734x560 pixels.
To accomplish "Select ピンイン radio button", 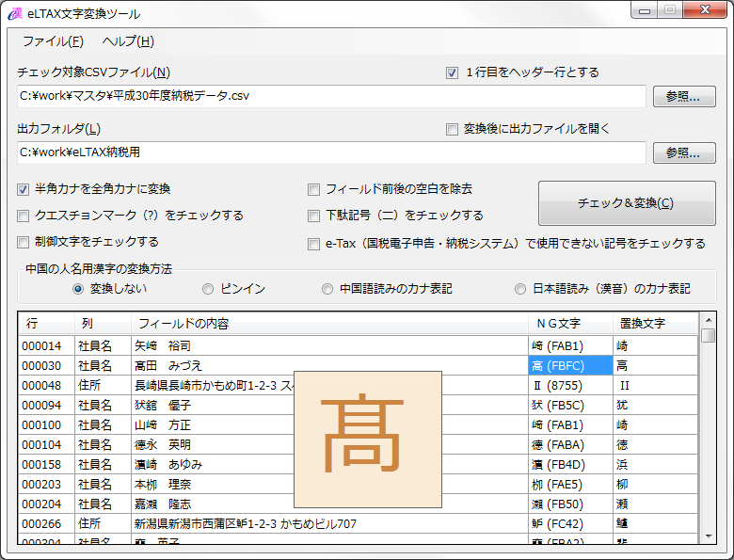I will point(208,289).
